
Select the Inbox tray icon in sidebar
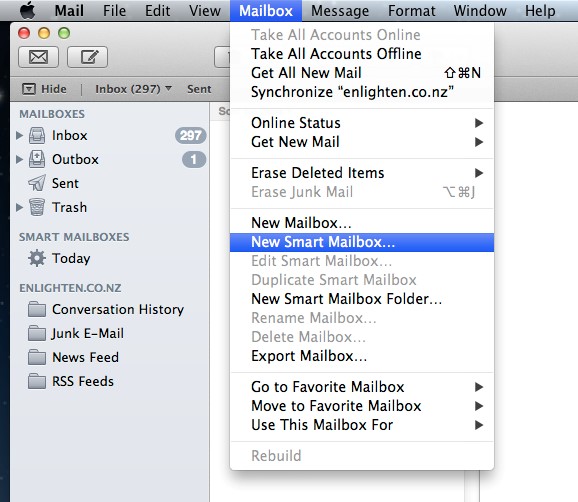(37, 136)
